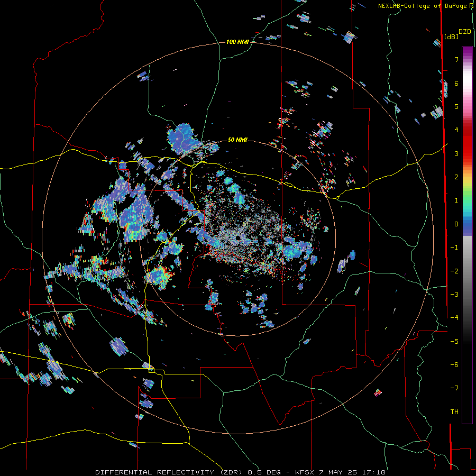Click the "1" value on the dB scale
Image resolution: width=476 pixels, height=476 pixels.
456,200
